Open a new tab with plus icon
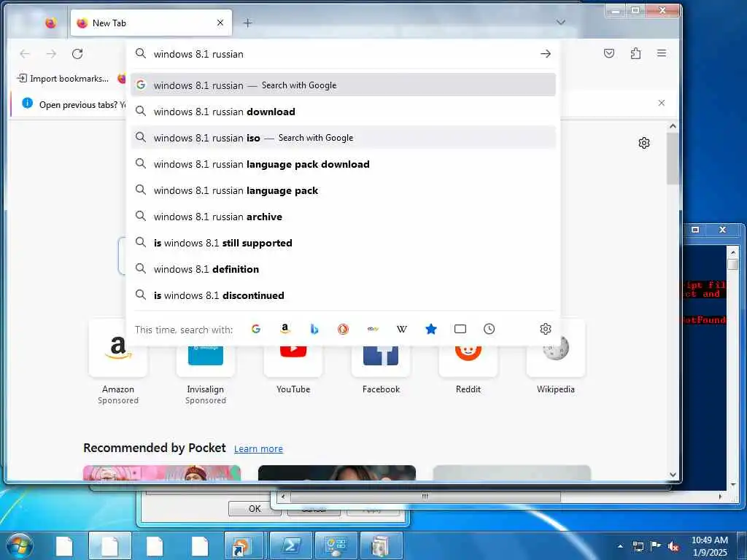The width and height of the screenshot is (747, 560). 248,23
